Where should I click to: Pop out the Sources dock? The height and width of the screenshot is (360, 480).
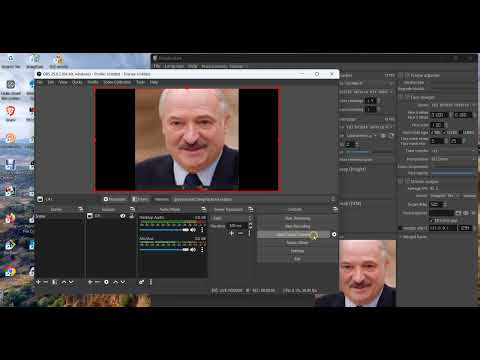(132, 209)
